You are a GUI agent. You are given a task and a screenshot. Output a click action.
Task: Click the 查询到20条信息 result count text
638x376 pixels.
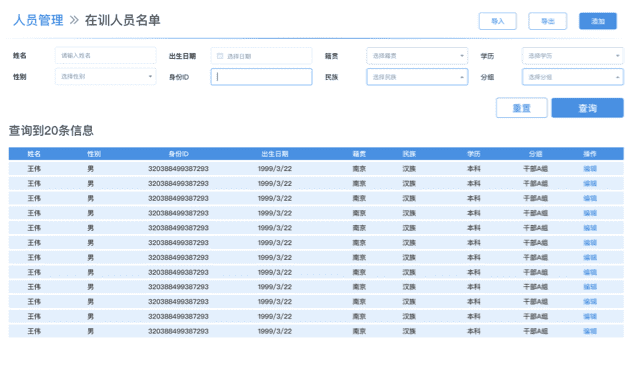51,131
